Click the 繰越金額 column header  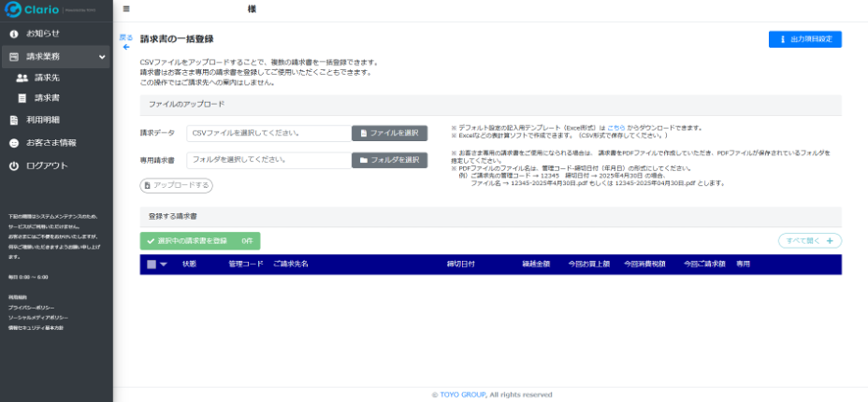coord(536,265)
